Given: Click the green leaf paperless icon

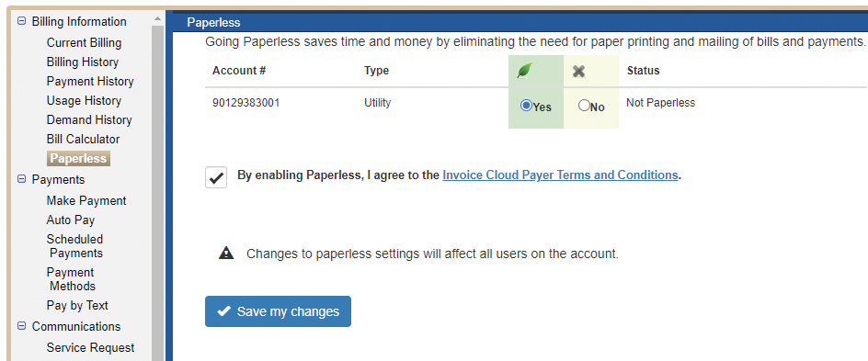Looking at the screenshot, I should point(524,71).
